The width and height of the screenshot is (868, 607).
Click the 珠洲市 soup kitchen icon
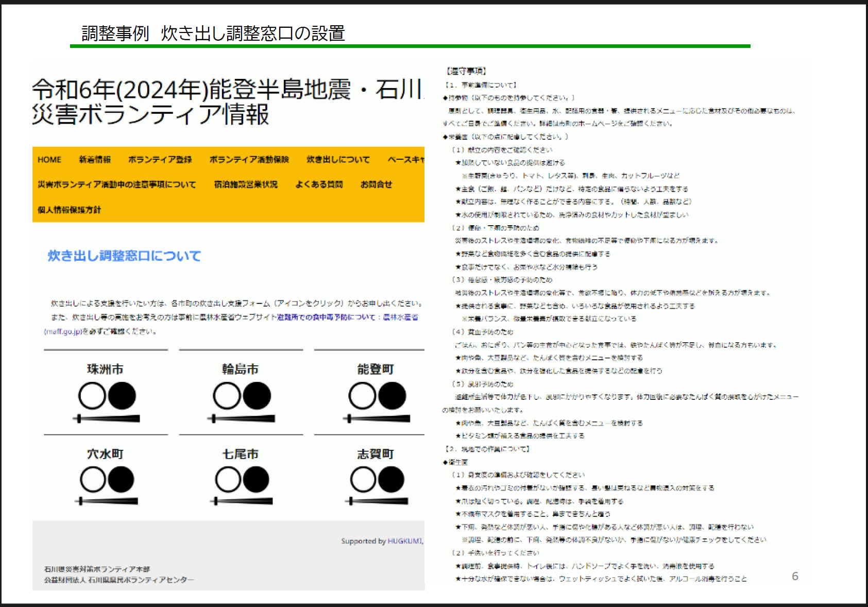point(107,402)
